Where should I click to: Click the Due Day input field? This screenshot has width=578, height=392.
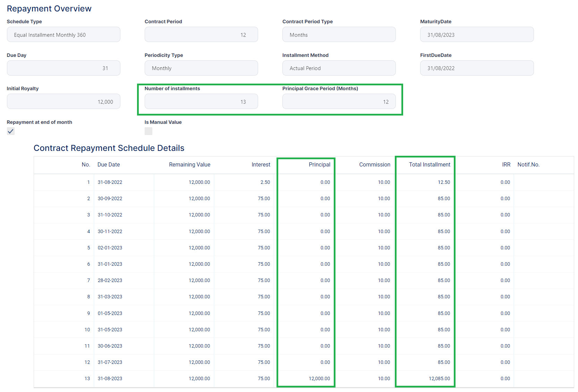tap(63, 68)
